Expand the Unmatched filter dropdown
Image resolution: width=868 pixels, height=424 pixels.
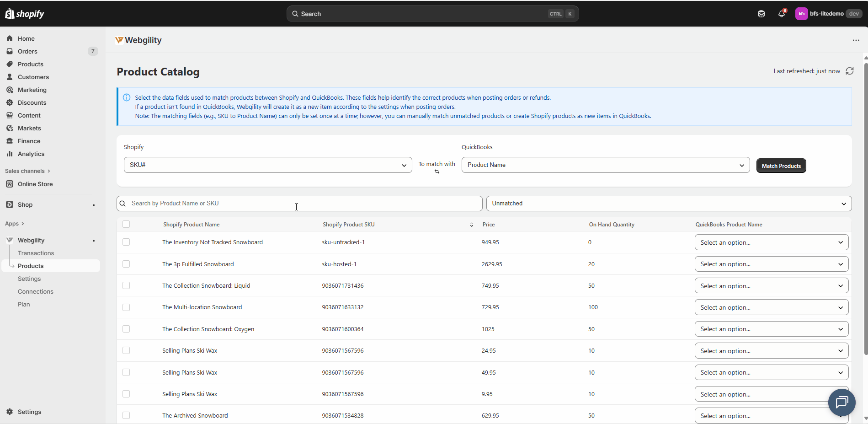tap(668, 204)
